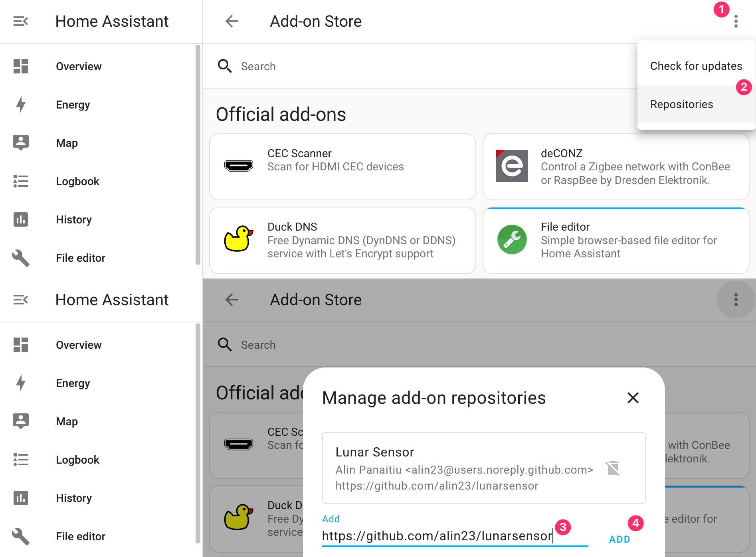
Task: Click Lunar Sensor repository name
Action: 375,452
